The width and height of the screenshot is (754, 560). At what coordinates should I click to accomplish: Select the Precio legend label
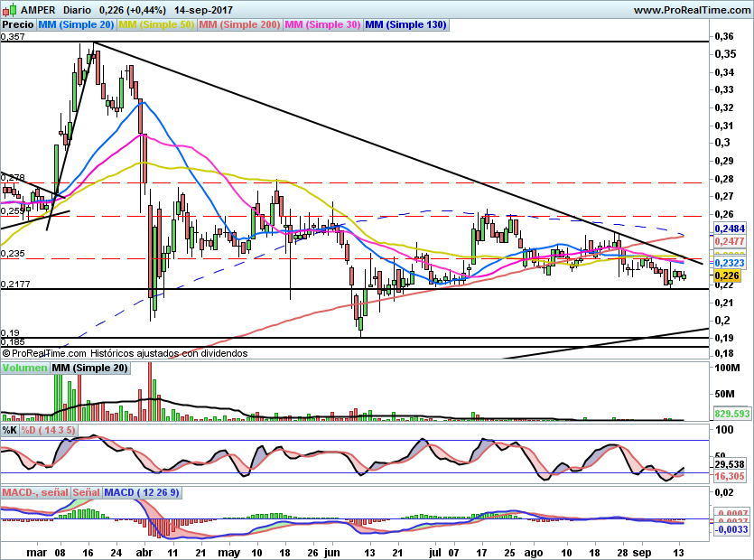(x=20, y=25)
